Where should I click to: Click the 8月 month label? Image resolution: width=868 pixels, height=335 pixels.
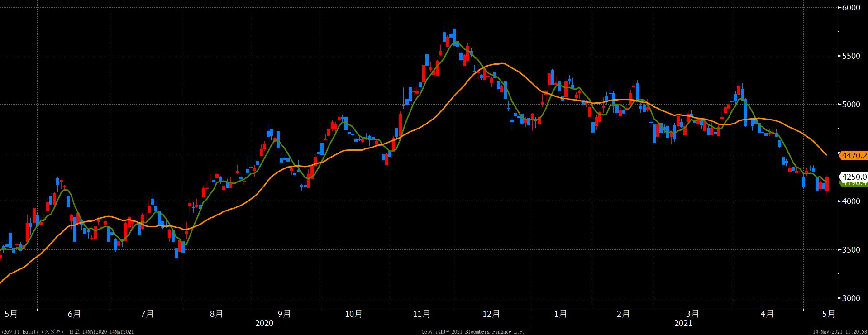point(216,314)
